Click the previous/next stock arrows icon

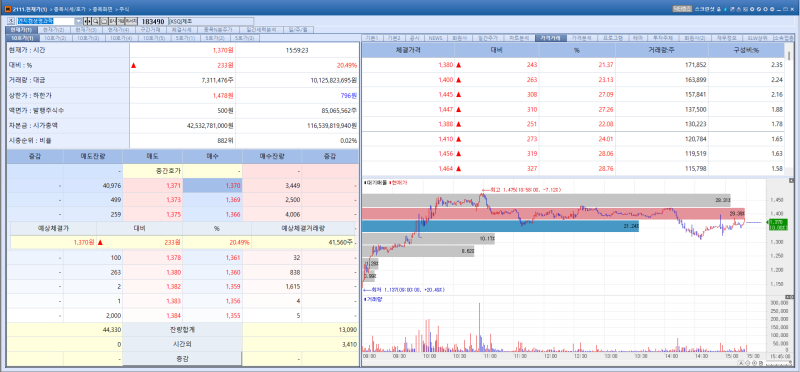click(x=88, y=21)
